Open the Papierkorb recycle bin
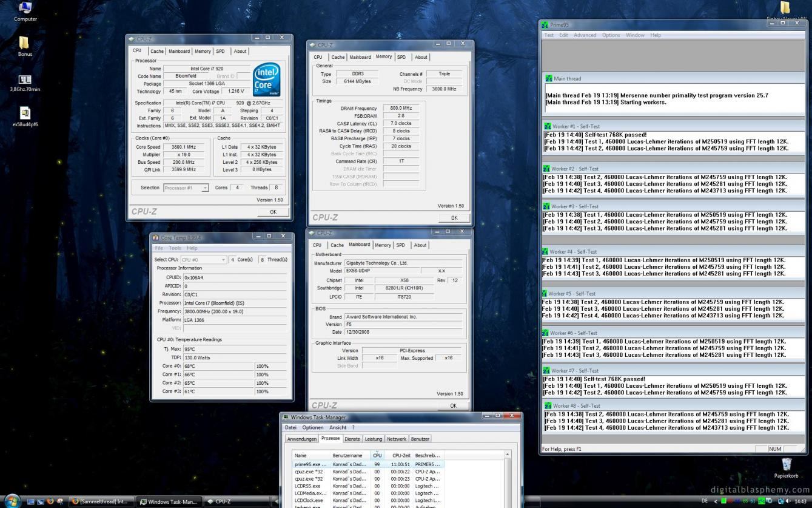The width and height of the screenshot is (812, 508). click(786, 467)
